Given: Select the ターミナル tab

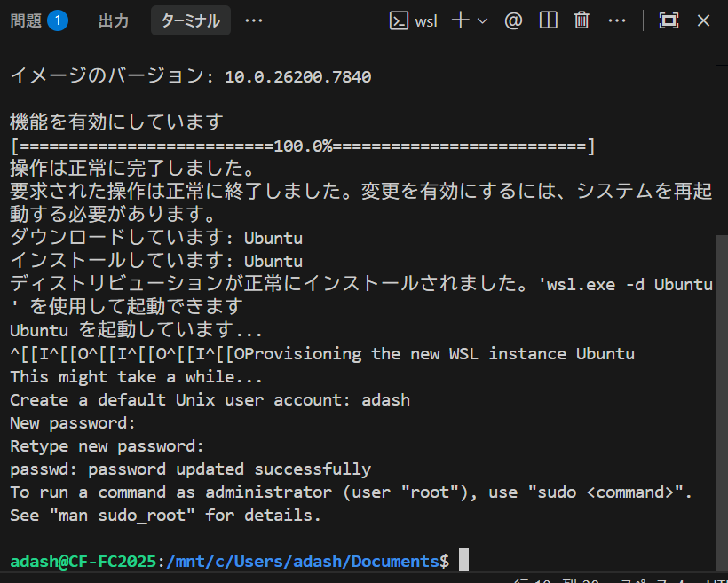Looking at the screenshot, I should click(x=190, y=20).
